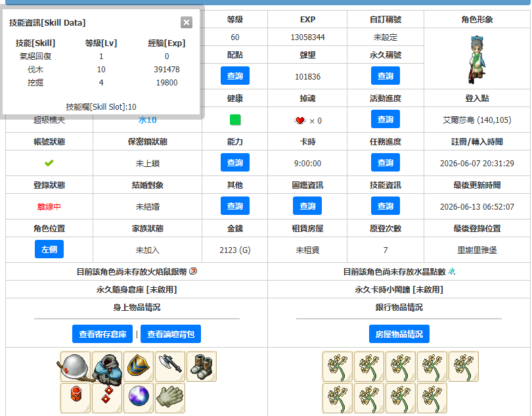Open 配點 query button
The height and width of the screenshot is (416, 532).
pos(235,76)
